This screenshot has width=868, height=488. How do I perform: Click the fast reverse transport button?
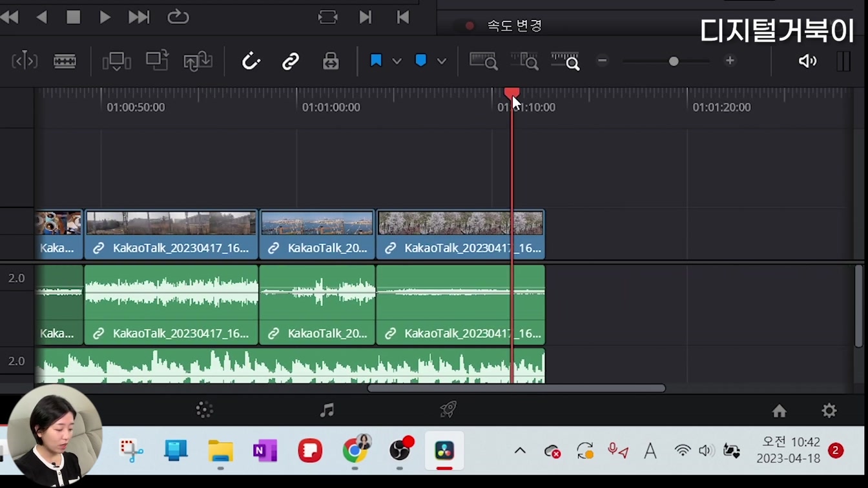[x=9, y=17]
